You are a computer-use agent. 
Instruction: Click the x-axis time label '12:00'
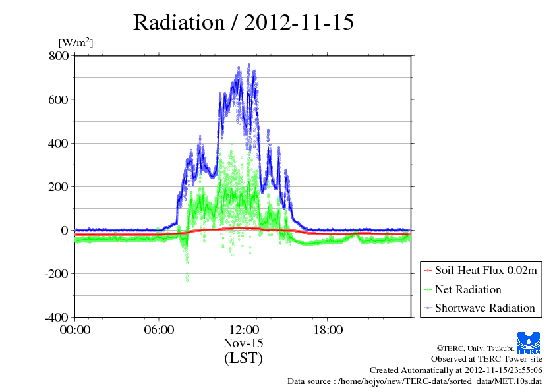tap(244, 329)
